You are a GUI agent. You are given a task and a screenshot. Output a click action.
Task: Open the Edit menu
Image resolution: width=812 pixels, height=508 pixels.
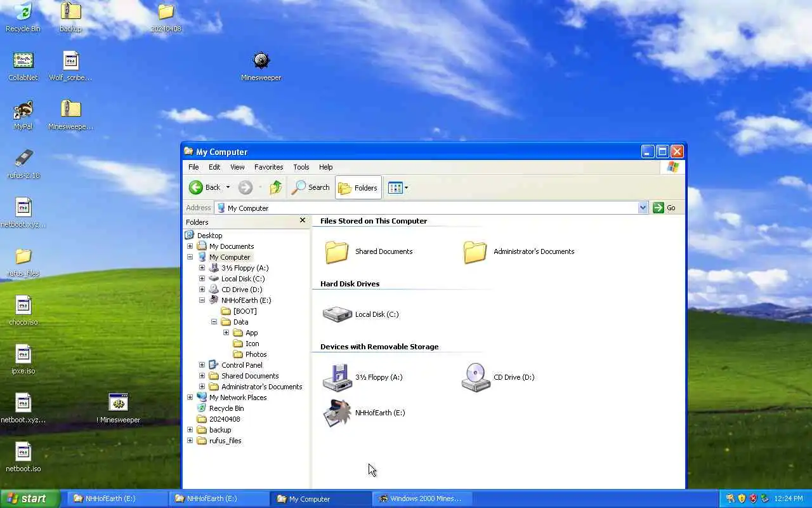214,167
